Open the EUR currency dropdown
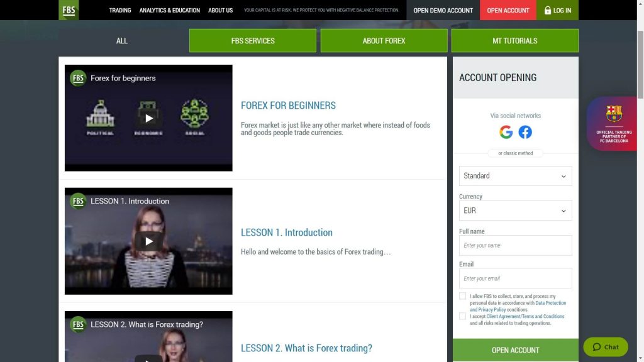644x362 pixels. pyautogui.click(x=515, y=211)
